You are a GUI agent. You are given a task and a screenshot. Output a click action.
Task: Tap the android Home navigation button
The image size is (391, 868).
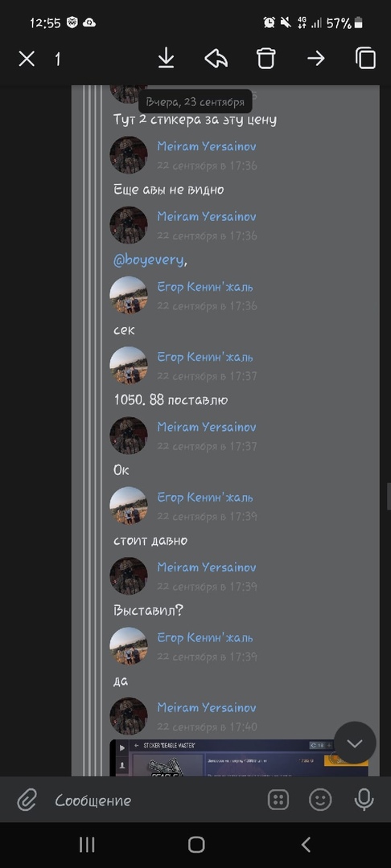click(196, 845)
